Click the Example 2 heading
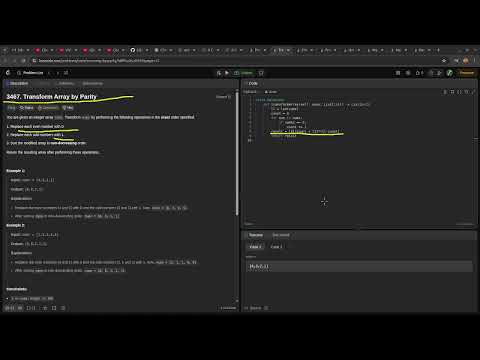Screen dimensions: 480x360 [15, 225]
